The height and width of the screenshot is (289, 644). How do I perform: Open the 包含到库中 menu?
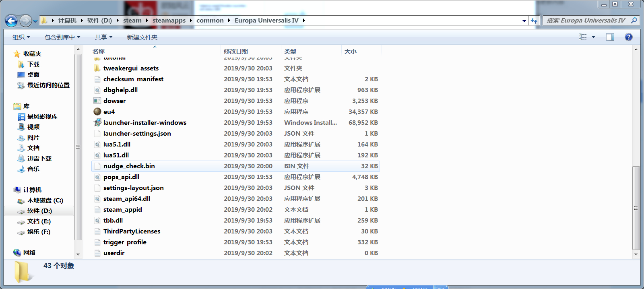[x=62, y=37]
